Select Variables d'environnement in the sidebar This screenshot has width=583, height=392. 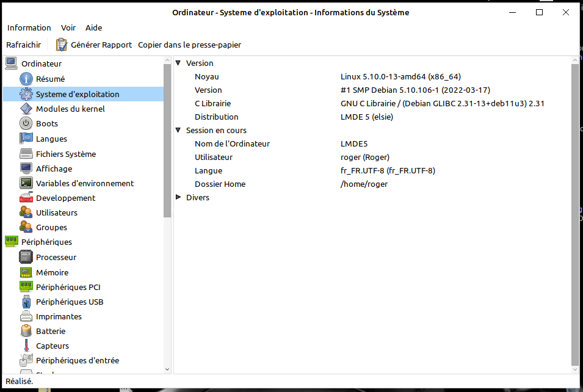click(x=84, y=183)
